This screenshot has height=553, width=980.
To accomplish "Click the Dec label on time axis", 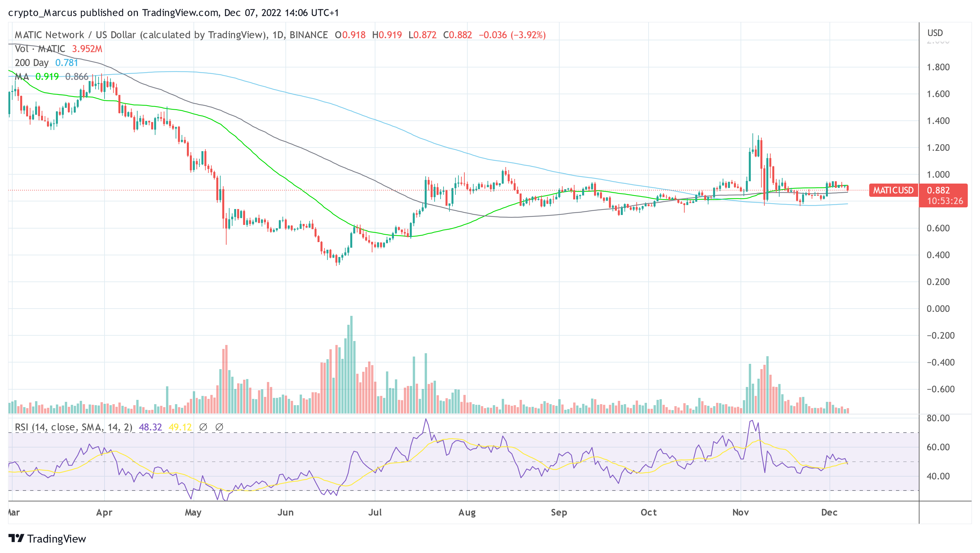I will click(x=830, y=513).
